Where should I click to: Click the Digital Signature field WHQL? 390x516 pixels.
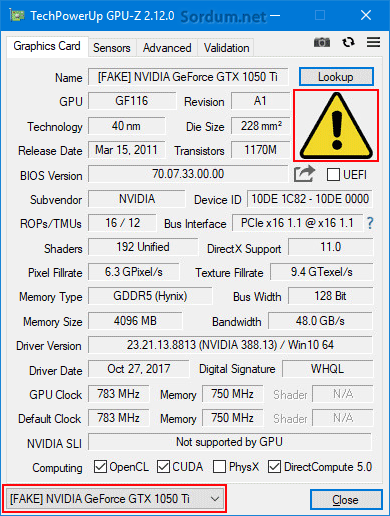[x=327, y=369]
